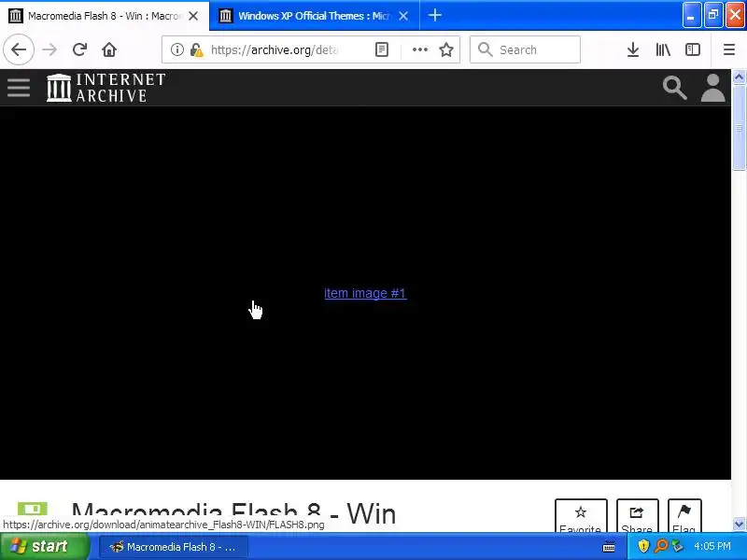Switch to Windows XP Official Themes tab
The width and height of the screenshot is (747, 560).
point(315,16)
